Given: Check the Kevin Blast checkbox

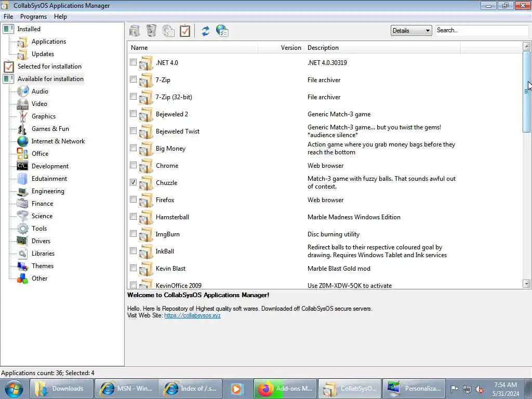Looking at the screenshot, I should tap(134, 268).
